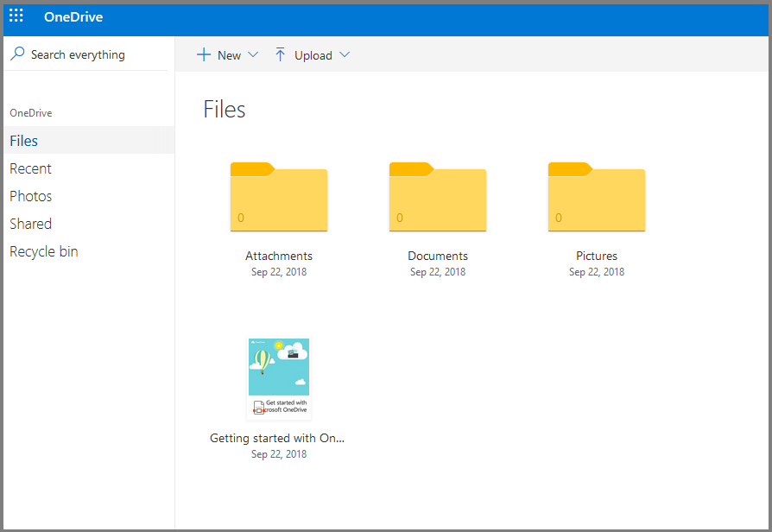Open the Getting started document thumbnail

279,378
